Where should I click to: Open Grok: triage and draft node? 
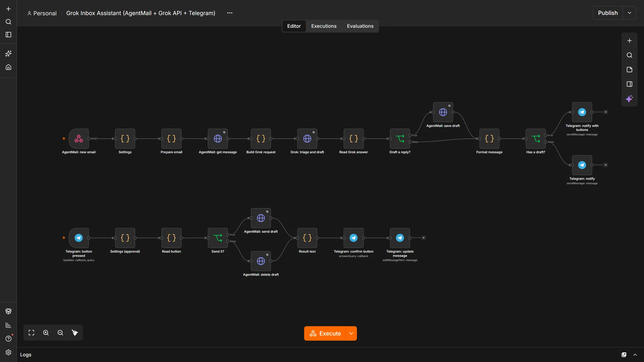(x=307, y=138)
